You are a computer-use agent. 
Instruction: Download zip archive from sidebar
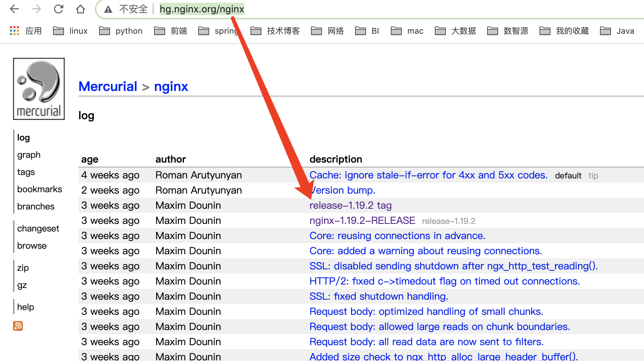point(23,268)
